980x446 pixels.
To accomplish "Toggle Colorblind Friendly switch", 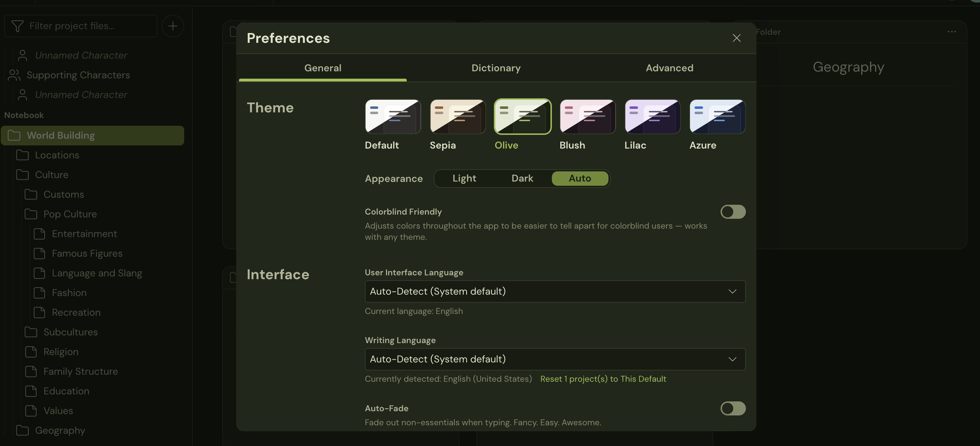I will pos(733,212).
